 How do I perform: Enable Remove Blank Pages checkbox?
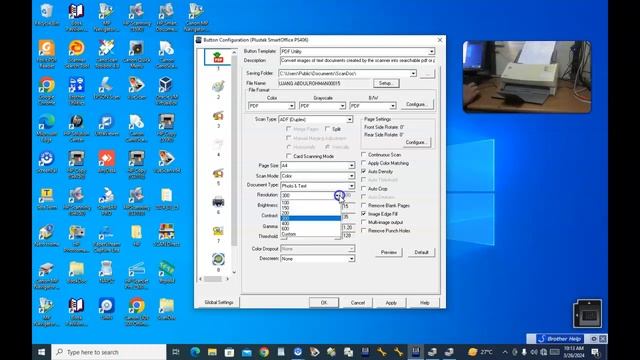coord(364,205)
